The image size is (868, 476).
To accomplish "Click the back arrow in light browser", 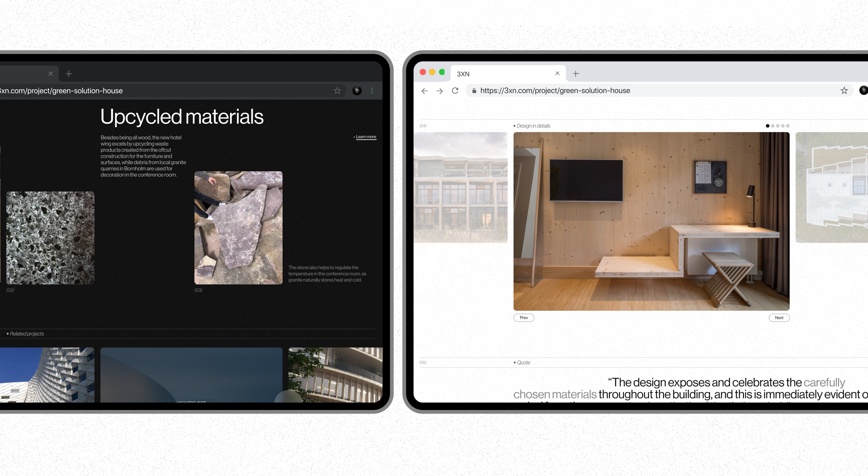I will [x=425, y=91].
